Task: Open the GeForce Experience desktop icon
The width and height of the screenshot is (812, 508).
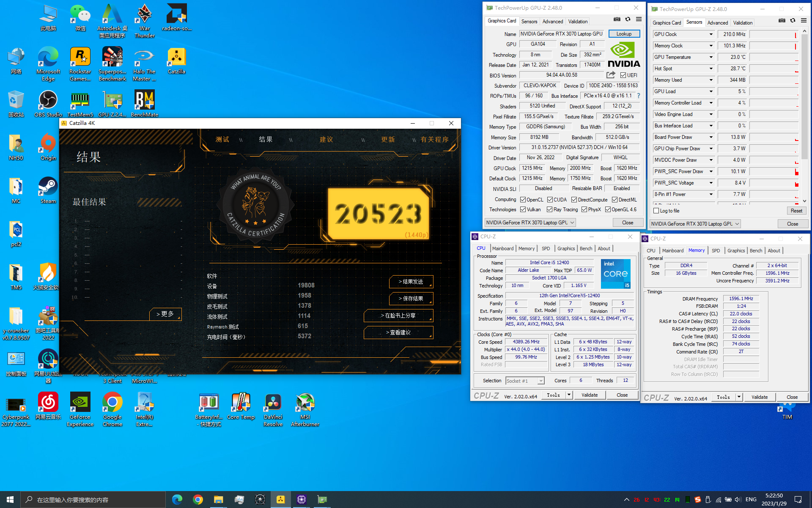Action: tap(80, 410)
